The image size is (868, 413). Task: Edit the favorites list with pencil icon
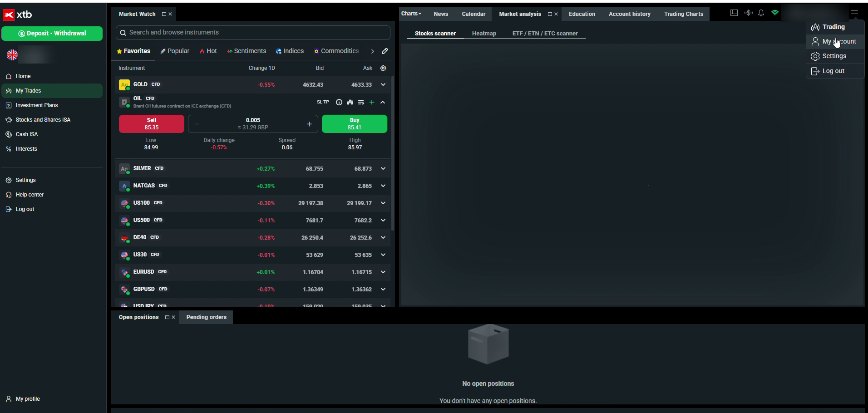[x=385, y=51]
